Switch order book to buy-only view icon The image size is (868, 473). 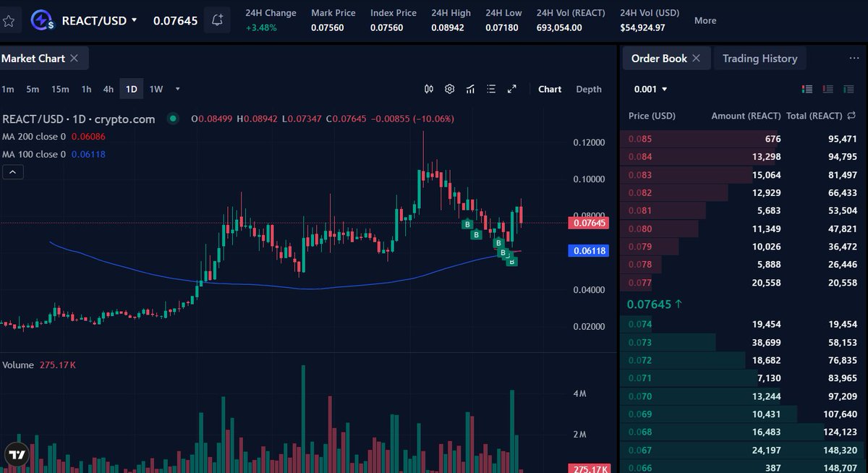pos(848,88)
